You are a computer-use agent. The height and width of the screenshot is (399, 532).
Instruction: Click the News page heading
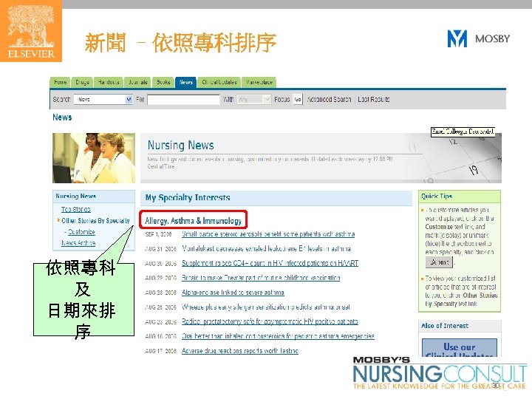62,117
